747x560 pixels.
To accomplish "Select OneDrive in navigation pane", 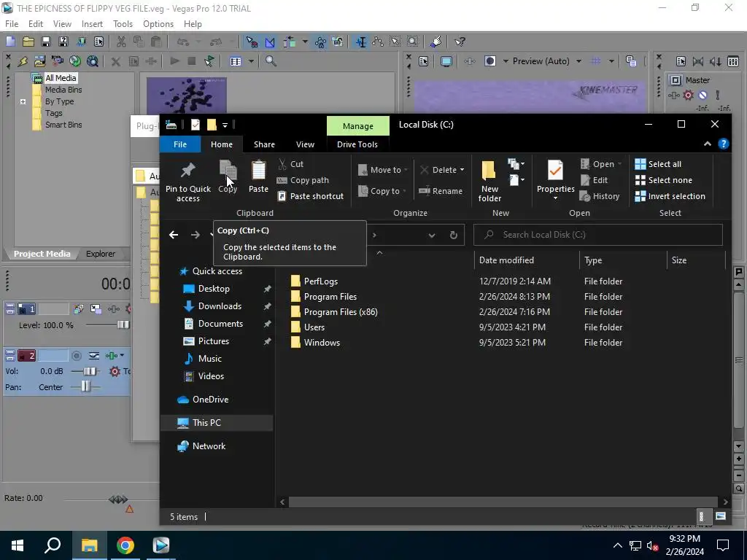I will 210,400.
